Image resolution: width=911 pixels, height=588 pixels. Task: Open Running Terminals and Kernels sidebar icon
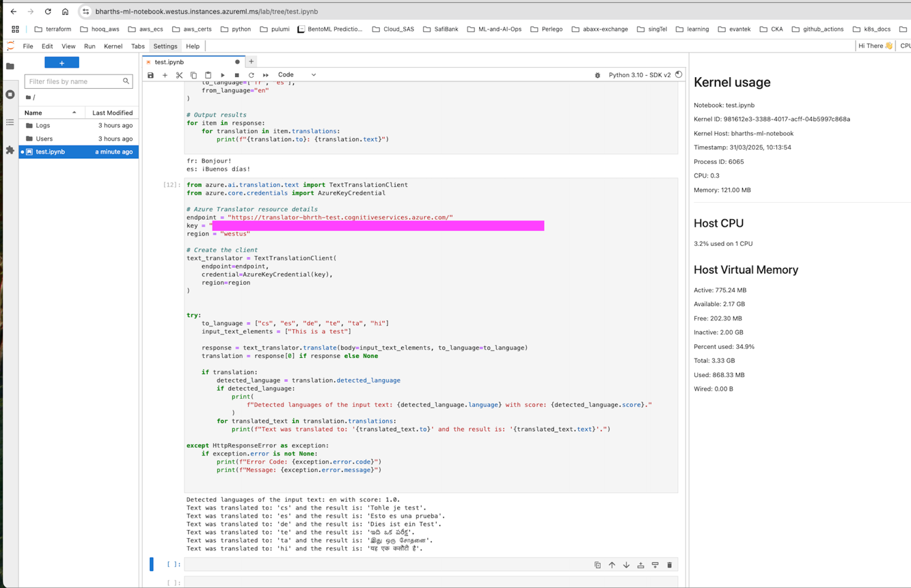10,94
